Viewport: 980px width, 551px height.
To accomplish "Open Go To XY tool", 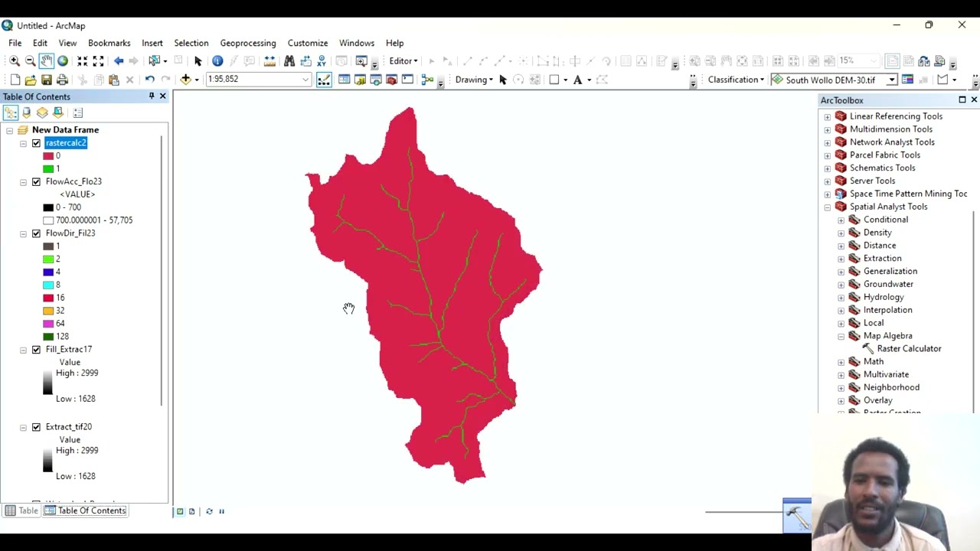I will tap(322, 61).
